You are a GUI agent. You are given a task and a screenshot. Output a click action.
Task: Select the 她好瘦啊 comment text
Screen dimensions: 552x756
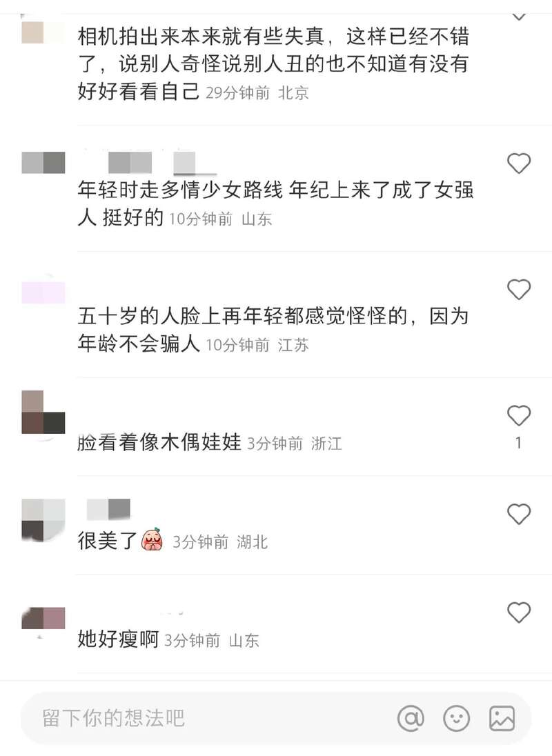click(118, 639)
